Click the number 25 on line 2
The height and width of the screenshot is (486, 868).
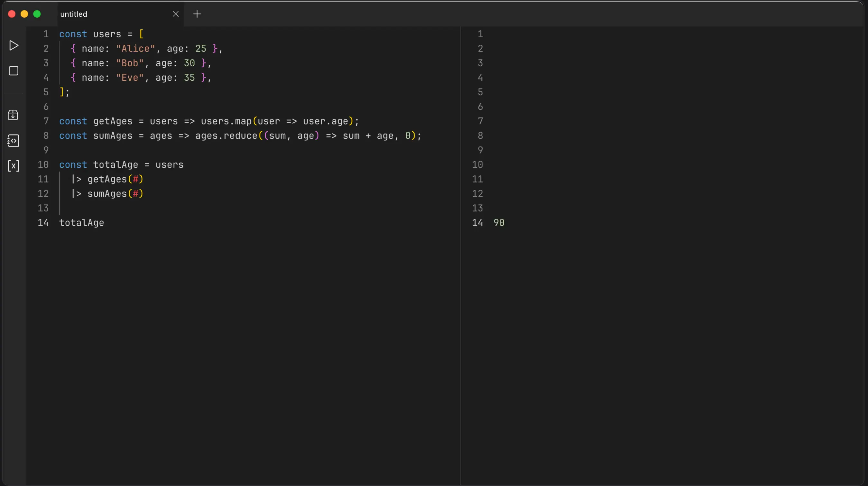(x=201, y=49)
